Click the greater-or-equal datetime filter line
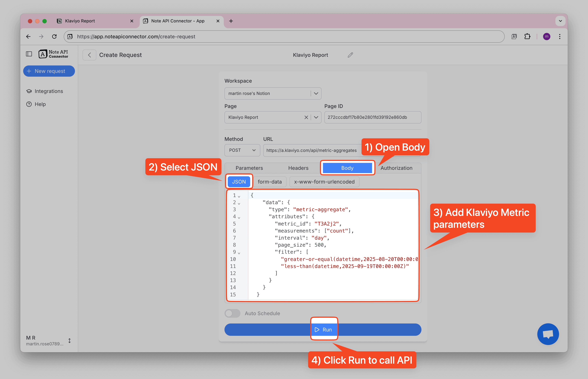Viewport: 588px width, 379px height. pos(349,259)
